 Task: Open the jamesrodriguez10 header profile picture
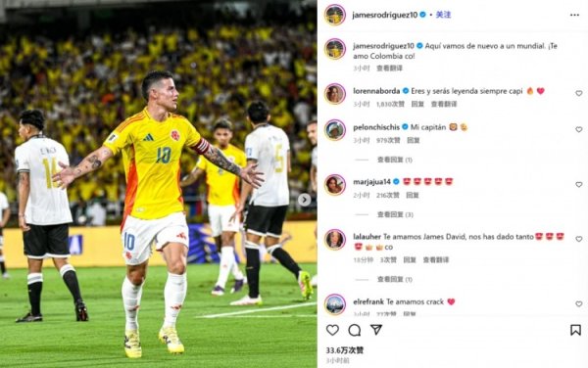click(x=335, y=15)
